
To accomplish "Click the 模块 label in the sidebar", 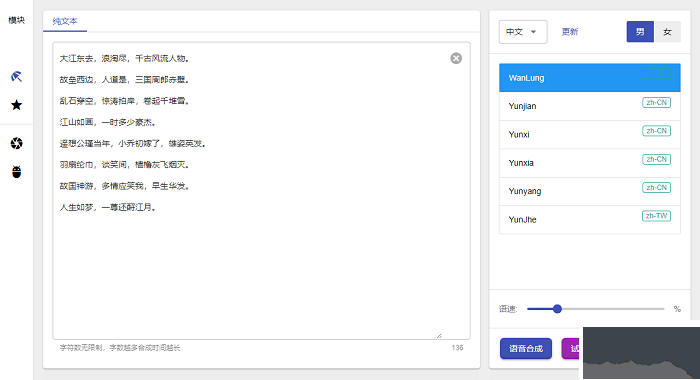I will (17, 20).
